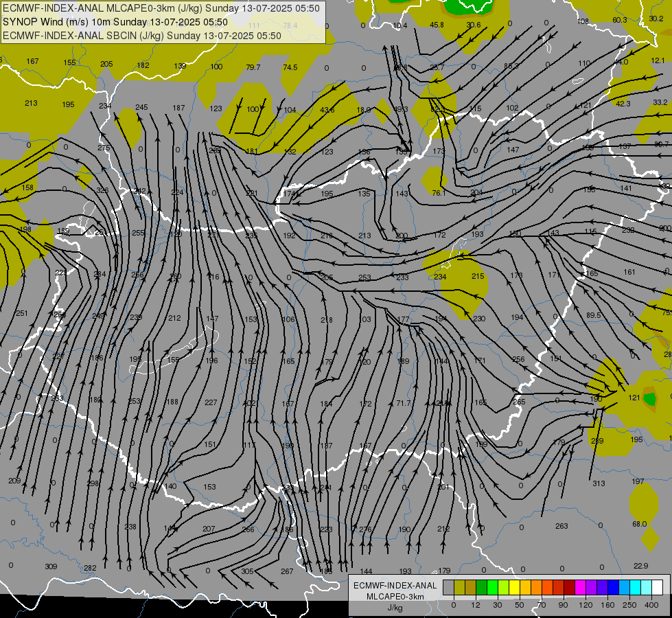Click the legend scale value 12
672x618 pixels.
point(475,605)
